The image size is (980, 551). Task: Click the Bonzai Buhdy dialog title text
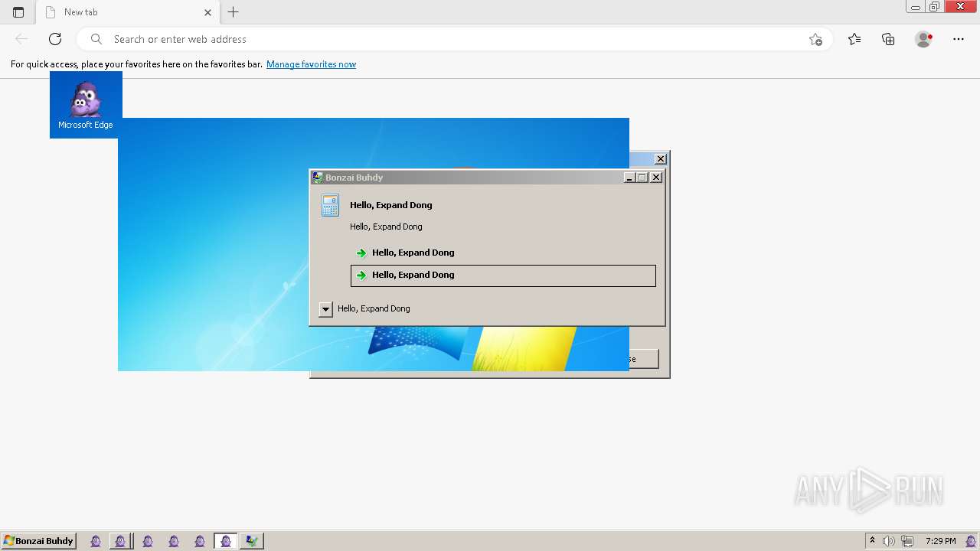(x=354, y=178)
